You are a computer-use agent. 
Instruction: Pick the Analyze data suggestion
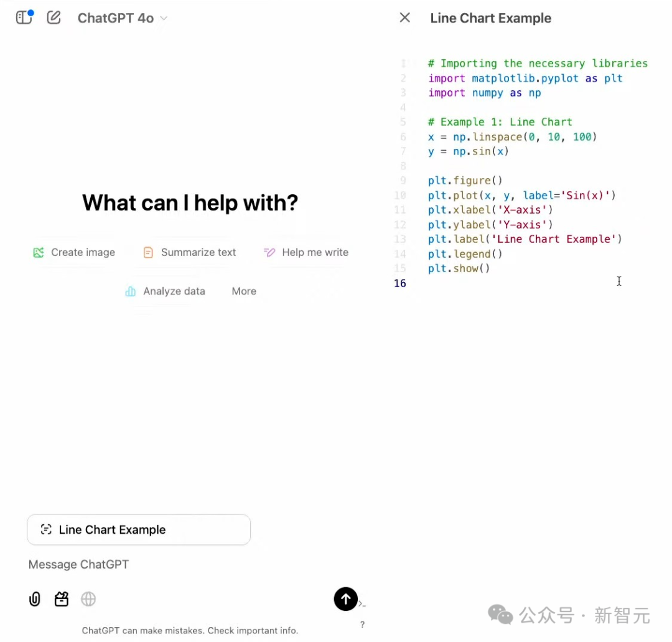coord(166,291)
